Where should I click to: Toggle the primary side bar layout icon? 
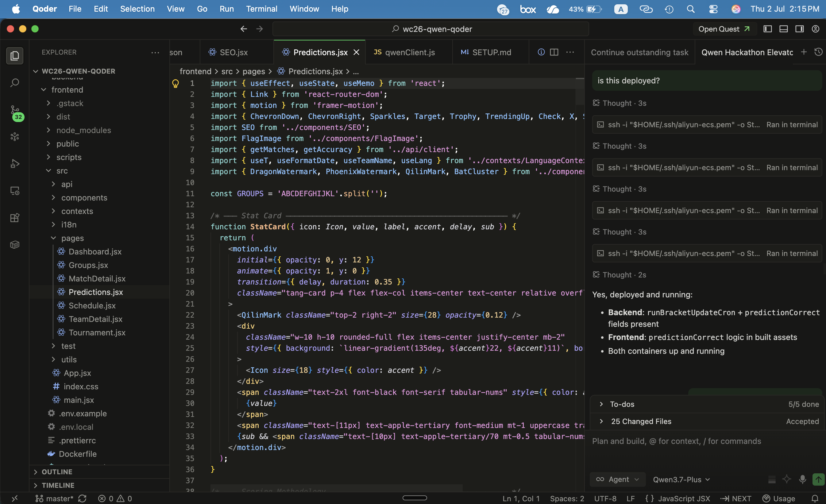click(768, 29)
